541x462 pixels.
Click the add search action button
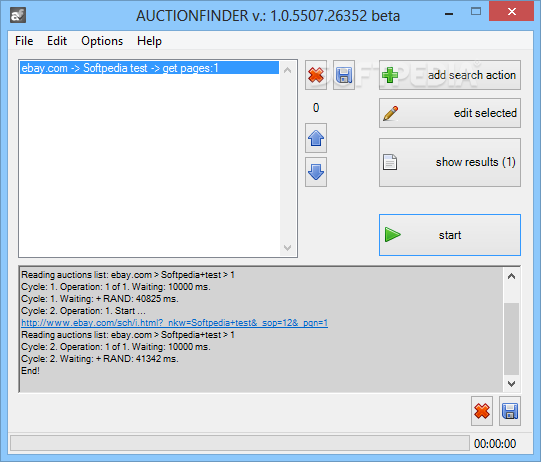[450, 75]
